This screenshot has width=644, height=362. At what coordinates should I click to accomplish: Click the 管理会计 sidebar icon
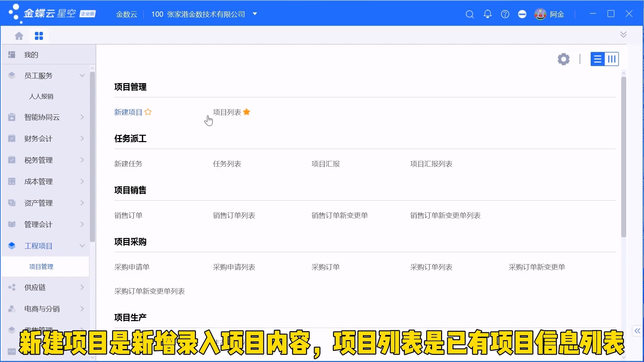click(12, 225)
